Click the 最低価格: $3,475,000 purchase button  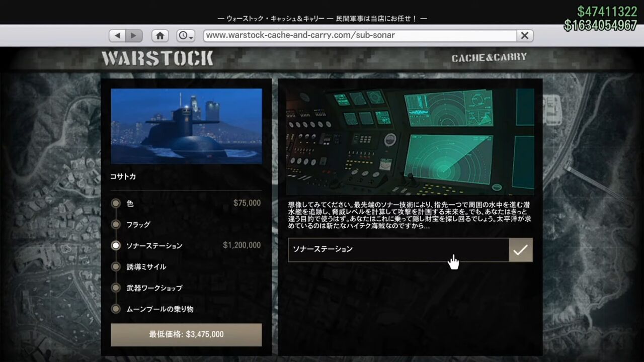186,335
